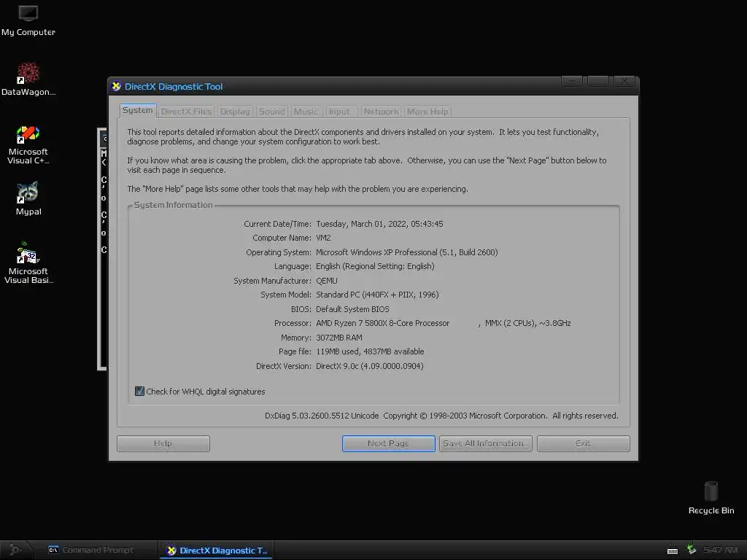Image resolution: width=747 pixels, height=560 pixels.
Task: Switch to the Music tab
Action: click(306, 112)
